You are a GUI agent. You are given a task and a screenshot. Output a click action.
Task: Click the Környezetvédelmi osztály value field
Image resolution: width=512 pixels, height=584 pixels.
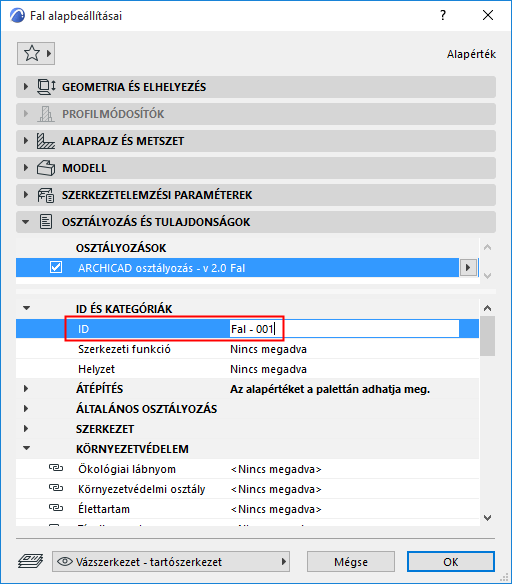(x=276, y=489)
